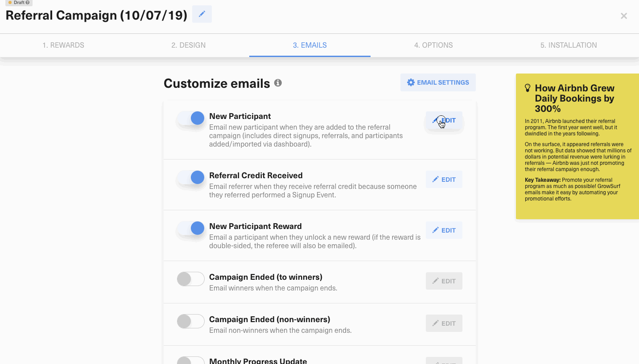This screenshot has height=364, width=639.
Task: Click Edit for Campaign Ended (to winners)
Action: [444, 281]
